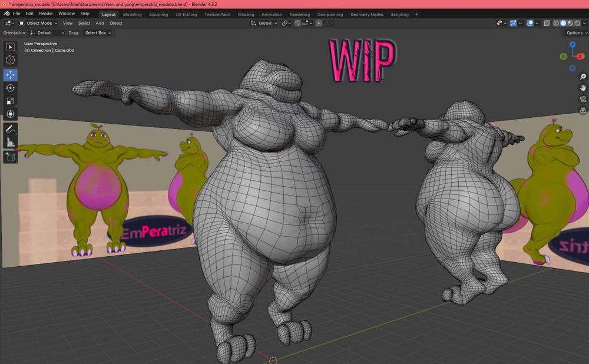
Task: Click the Z axis on navigation gizmo
Action: pos(573,44)
